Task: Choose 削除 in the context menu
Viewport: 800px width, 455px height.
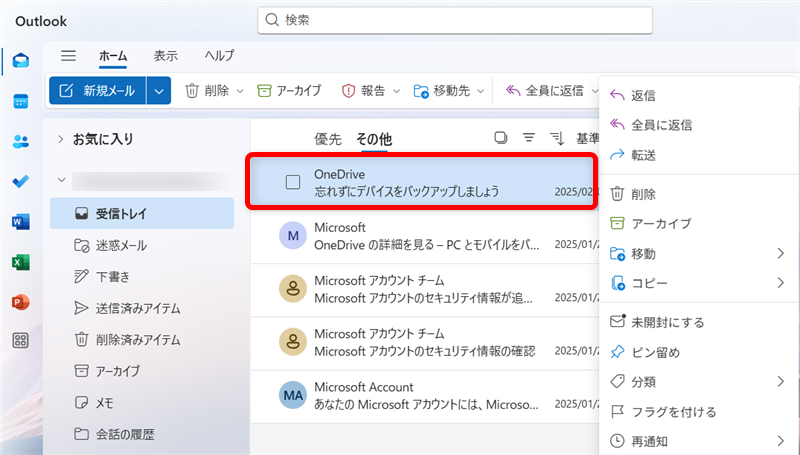Action: 698,194
